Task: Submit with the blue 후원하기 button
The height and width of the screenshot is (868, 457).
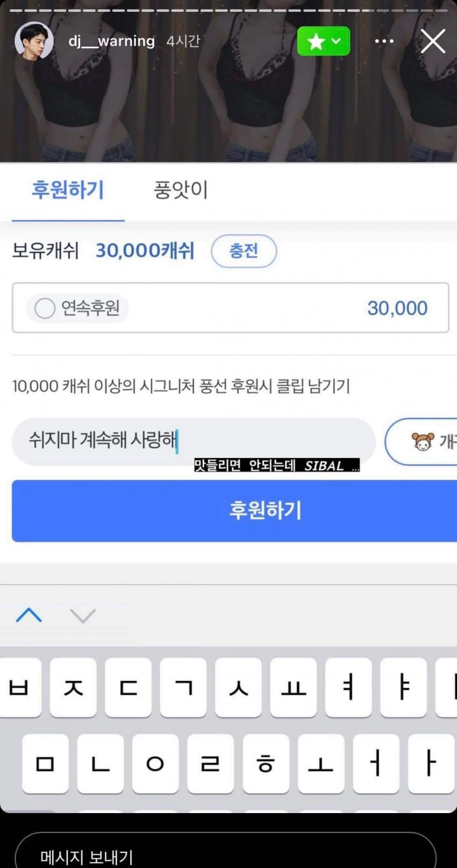Action: click(234, 511)
